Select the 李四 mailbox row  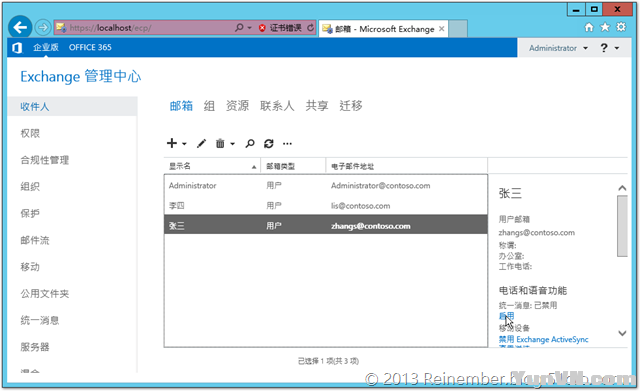(326, 206)
